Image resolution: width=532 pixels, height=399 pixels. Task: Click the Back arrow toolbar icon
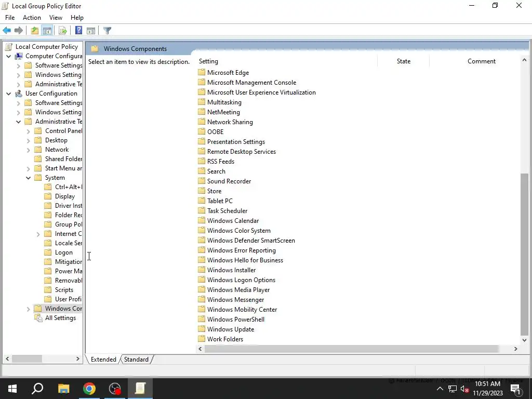tap(7, 31)
